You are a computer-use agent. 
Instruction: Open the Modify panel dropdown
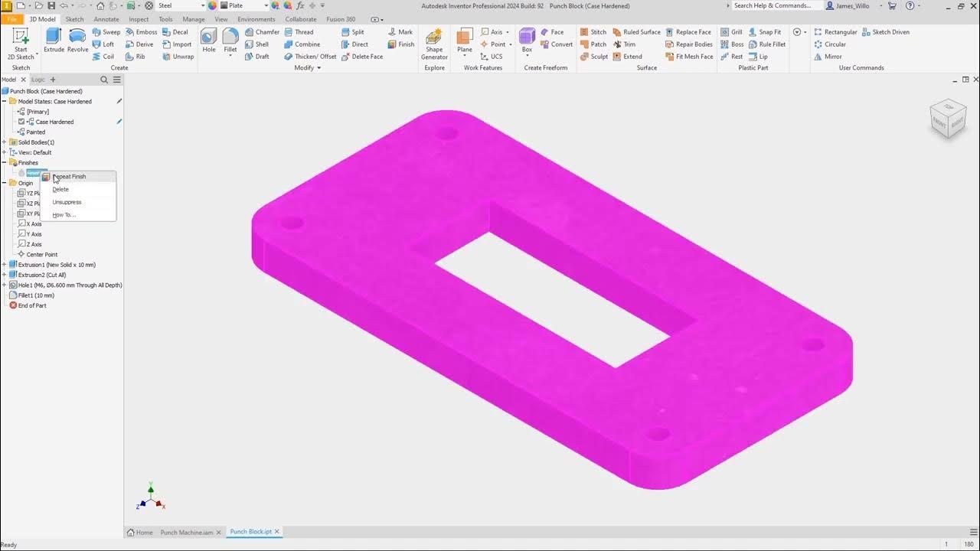(x=308, y=67)
